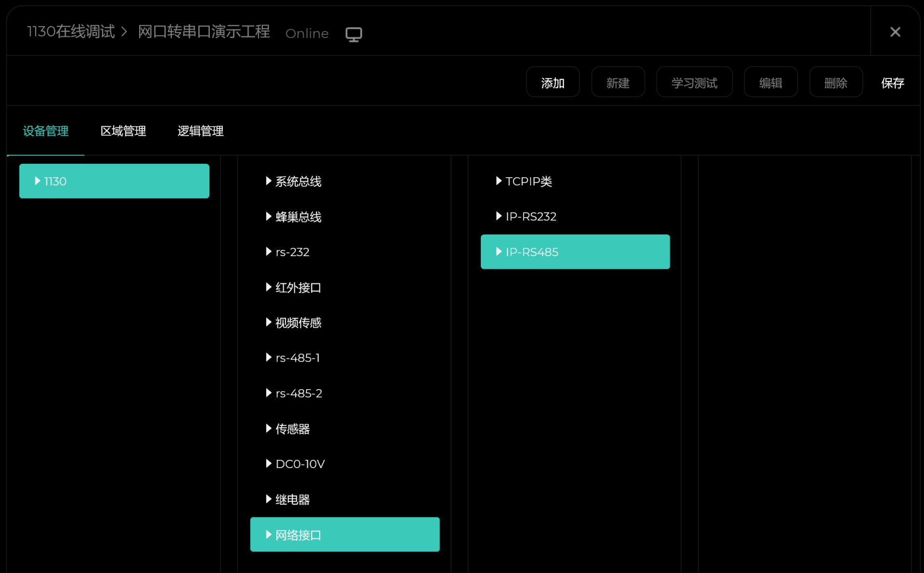Expand the 系统总线 tree arrow
The width and height of the screenshot is (924, 573).
coord(269,181)
